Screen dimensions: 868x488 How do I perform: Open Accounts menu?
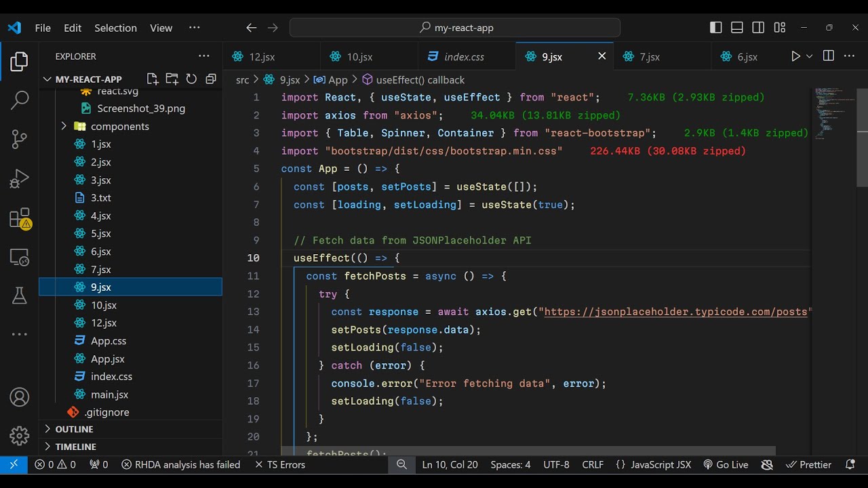click(19, 397)
